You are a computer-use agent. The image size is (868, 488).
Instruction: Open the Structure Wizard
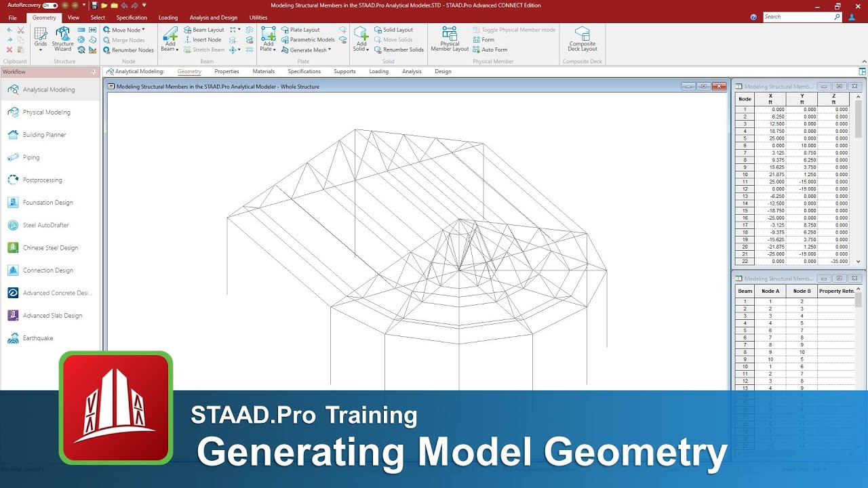click(63, 39)
